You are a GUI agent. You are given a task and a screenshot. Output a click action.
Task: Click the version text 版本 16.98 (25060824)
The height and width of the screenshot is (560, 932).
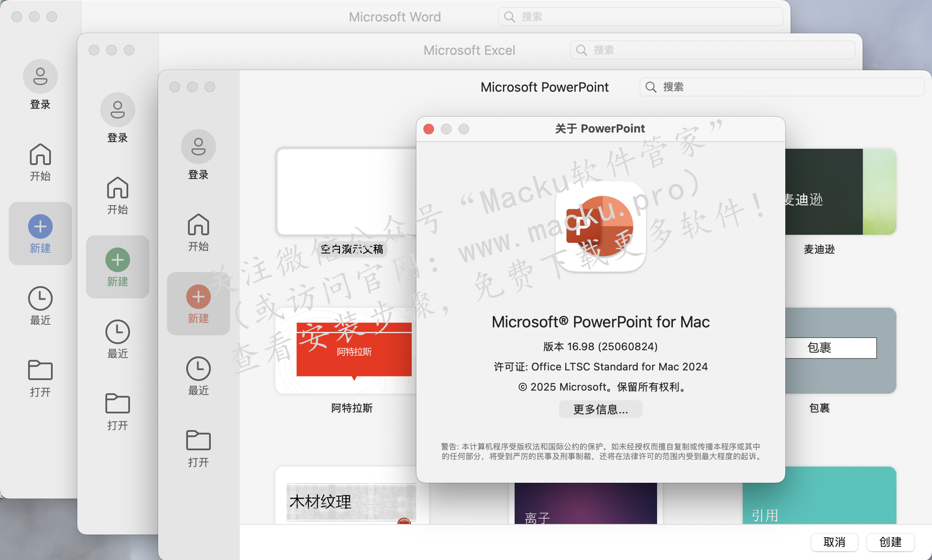click(600, 347)
